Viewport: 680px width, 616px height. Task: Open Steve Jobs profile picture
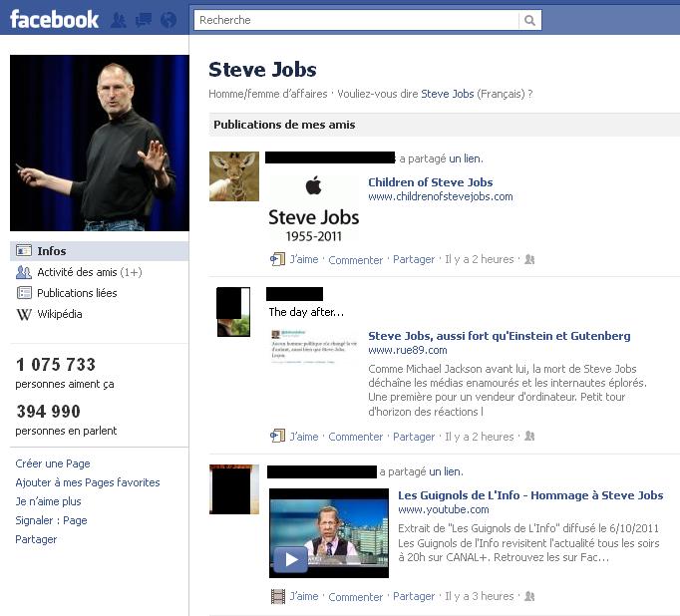(100, 143)
